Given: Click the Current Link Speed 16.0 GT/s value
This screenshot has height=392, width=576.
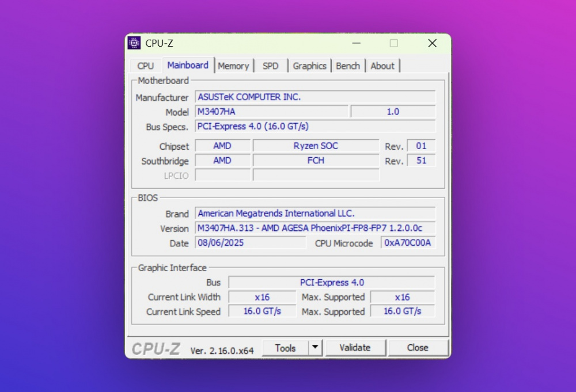Looking at the screenshot, I should click(262, 311).
